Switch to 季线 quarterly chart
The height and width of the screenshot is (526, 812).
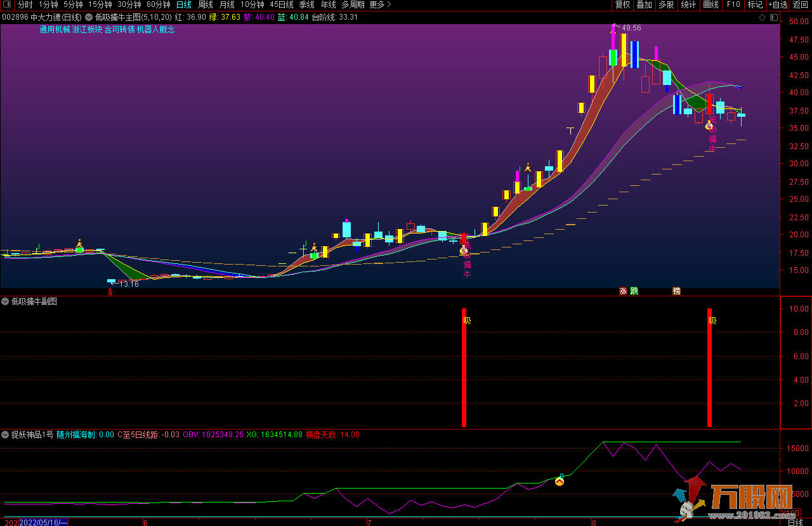307,4
